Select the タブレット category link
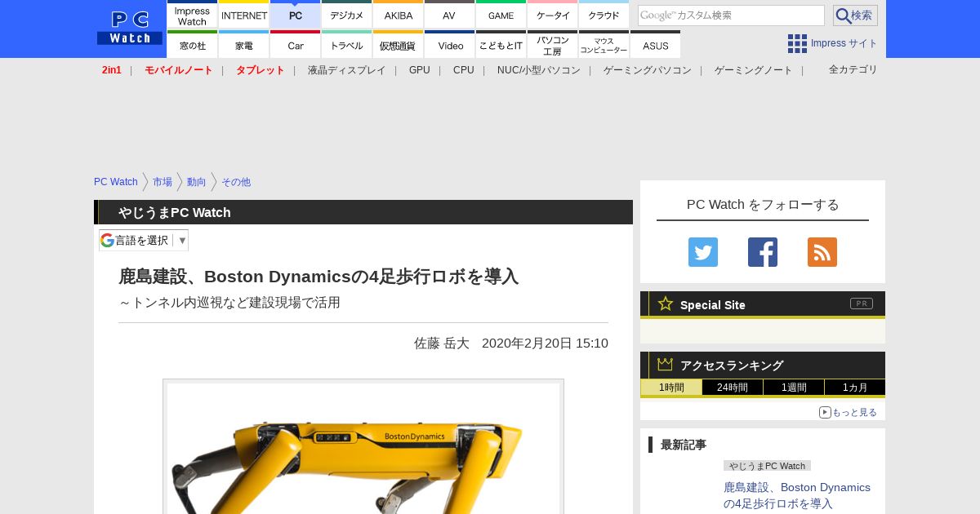The height and width of the screenshot is (514, 980). (x=261, y=70)
